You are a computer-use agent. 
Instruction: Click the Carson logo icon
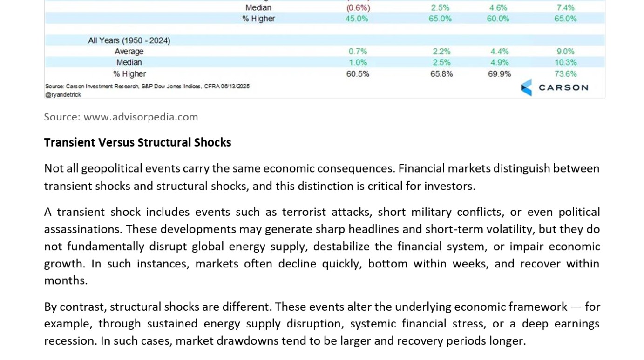pos(526,87)
